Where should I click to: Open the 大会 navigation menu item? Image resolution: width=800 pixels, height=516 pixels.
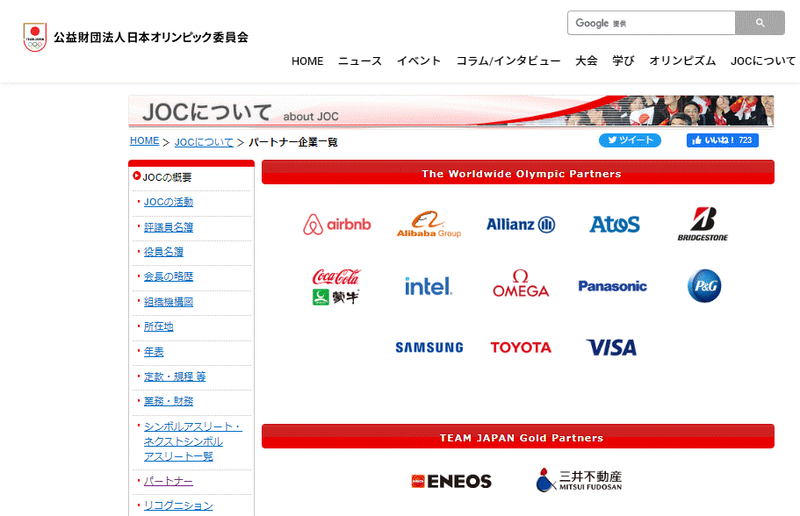[x=586, y=61]
